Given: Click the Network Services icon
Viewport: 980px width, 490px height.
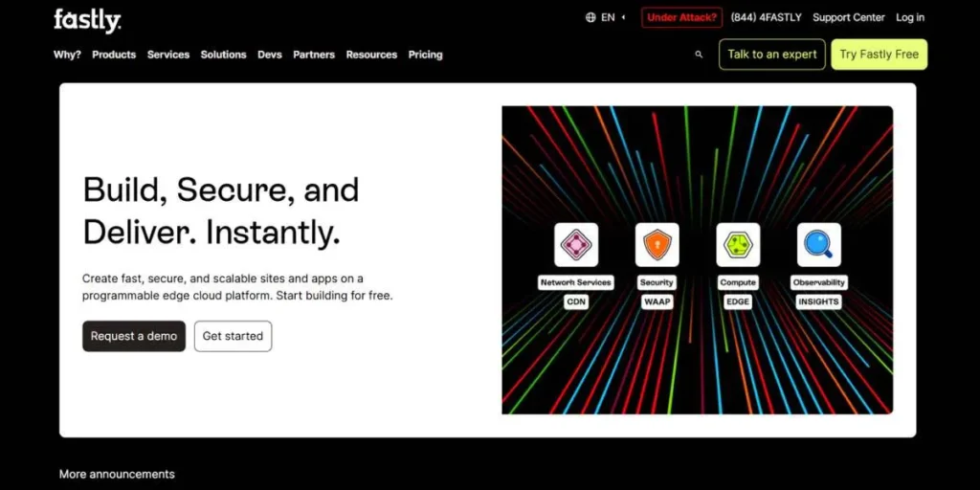Looking at the screenshot, I should pyautogui.click(x=576, y=245).
